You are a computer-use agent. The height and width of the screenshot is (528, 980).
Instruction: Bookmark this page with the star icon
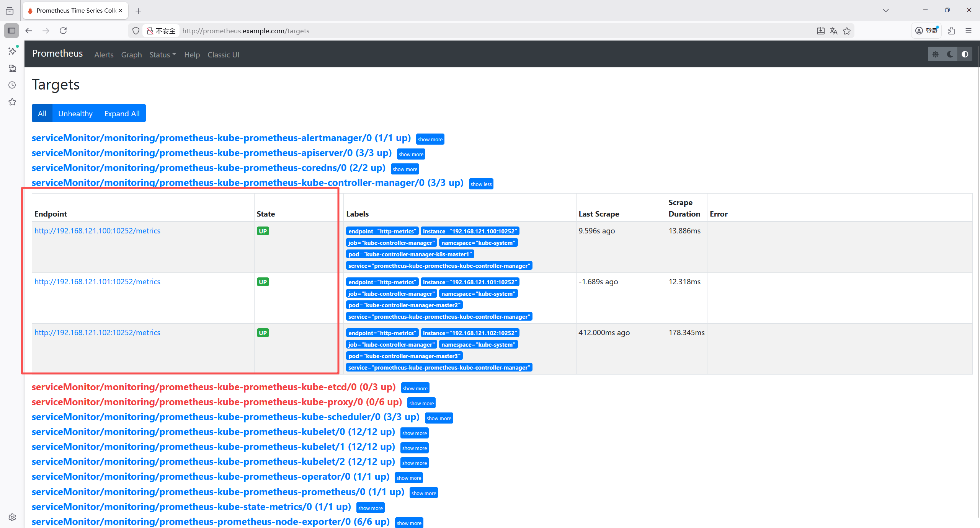(847, 31)
